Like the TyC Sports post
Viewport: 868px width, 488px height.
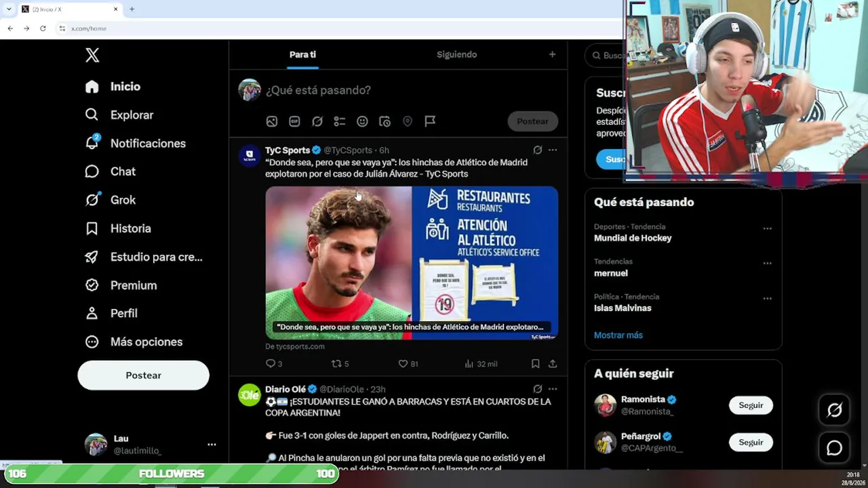(408, 364)
